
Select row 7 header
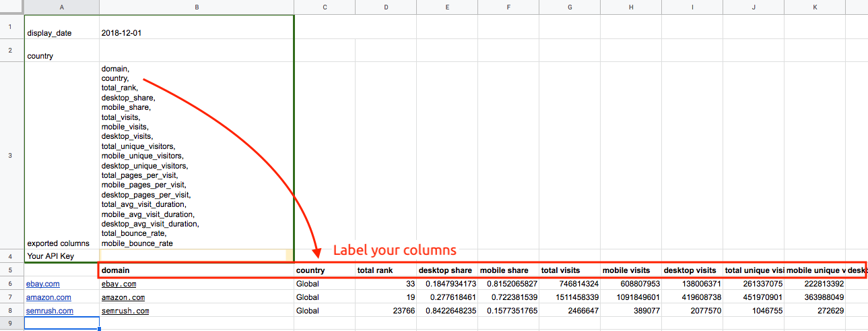tap(10, 297)
